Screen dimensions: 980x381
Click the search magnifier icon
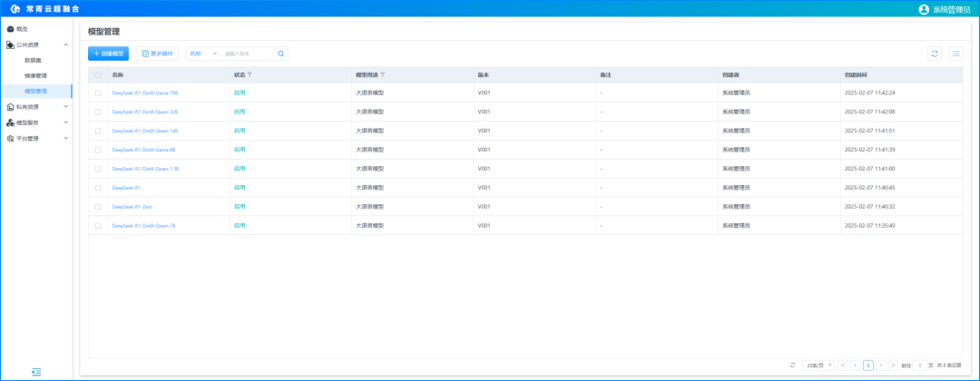[281, 54]
